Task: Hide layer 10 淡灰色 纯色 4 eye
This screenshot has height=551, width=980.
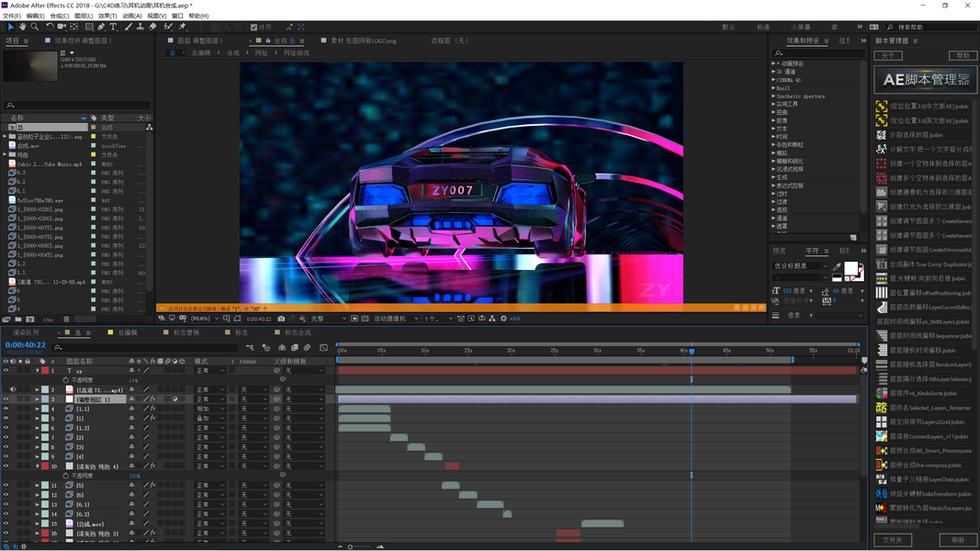Action: 6,466
